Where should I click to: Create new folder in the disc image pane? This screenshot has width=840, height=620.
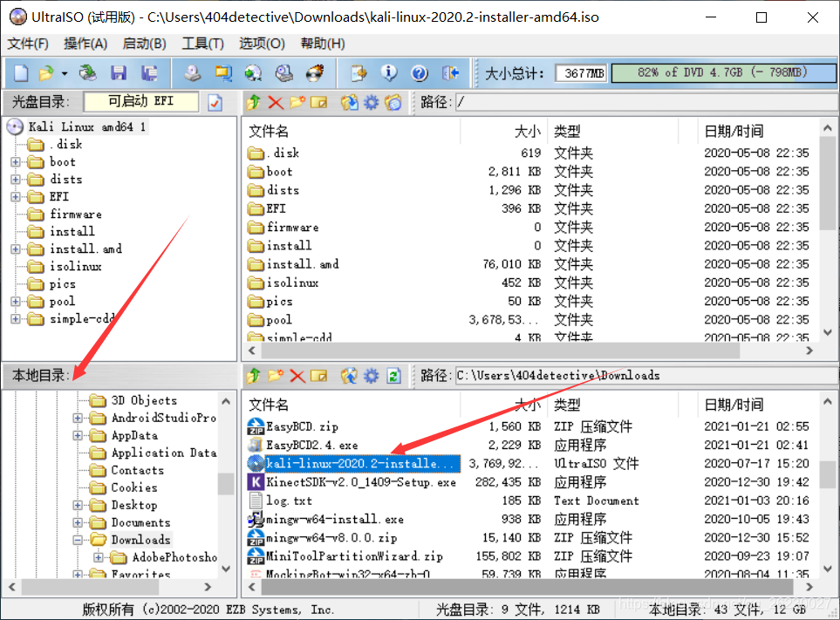click(x=297, y=102)
